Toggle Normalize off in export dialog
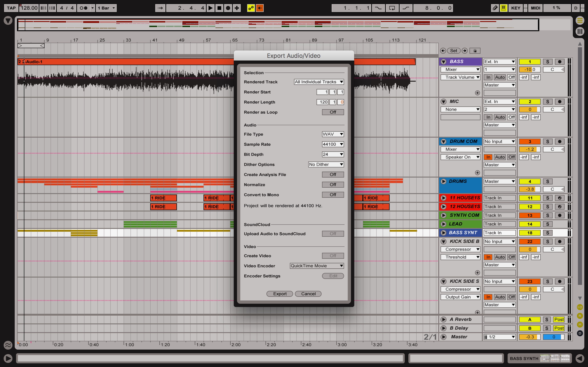Viewport: 588px width, 367px height. click(333, 184)
